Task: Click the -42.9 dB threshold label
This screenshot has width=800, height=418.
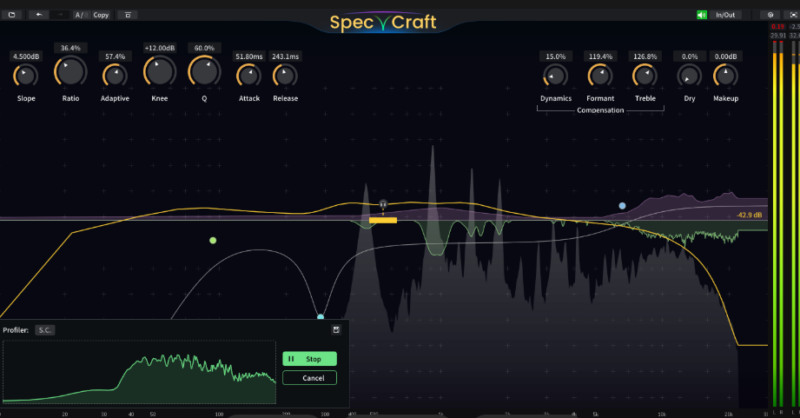Action: [x=749, y=215]
